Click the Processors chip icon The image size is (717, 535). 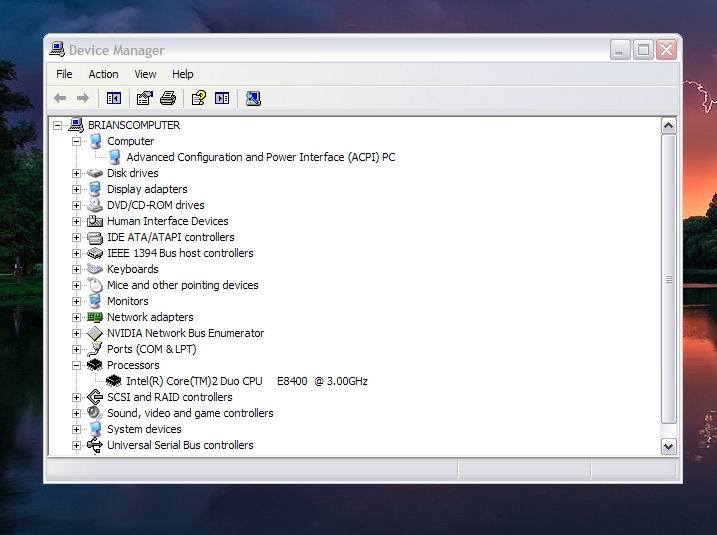tap(95, 365)
